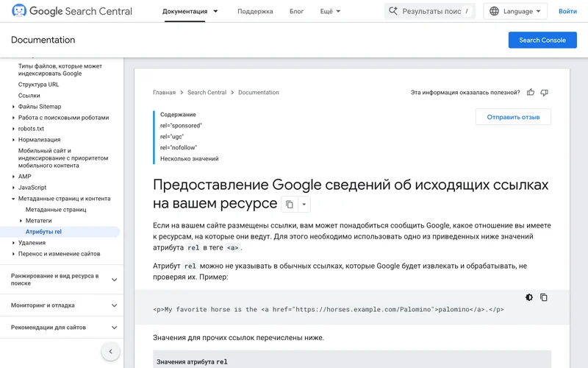Expand robots.txt tree section
This screenshot has height=368, width=588.
pyautogui.click(x=13, y=129)
